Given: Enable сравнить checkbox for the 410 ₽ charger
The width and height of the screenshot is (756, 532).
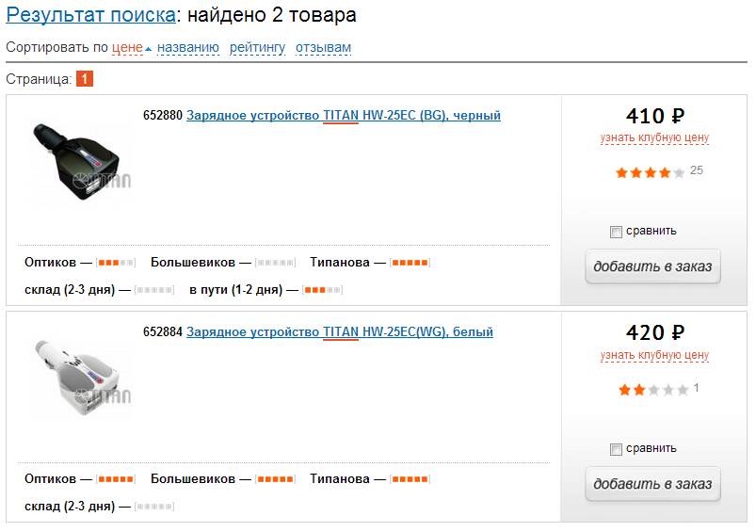Looking at the screenshot, I should 616,232.
